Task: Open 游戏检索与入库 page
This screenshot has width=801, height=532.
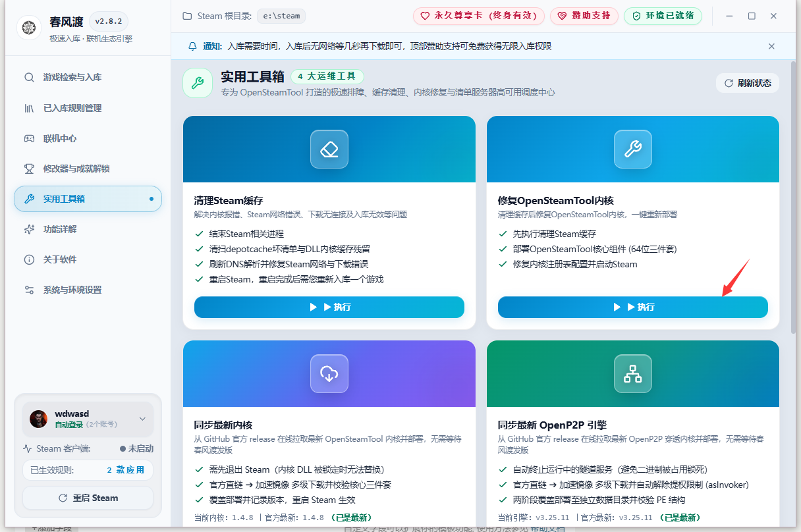Action: click(88, 78)
